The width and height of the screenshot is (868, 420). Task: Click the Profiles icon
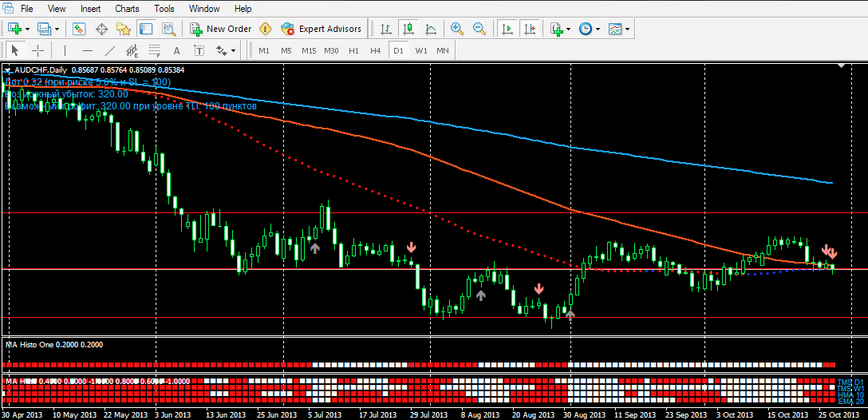[45, 29]
